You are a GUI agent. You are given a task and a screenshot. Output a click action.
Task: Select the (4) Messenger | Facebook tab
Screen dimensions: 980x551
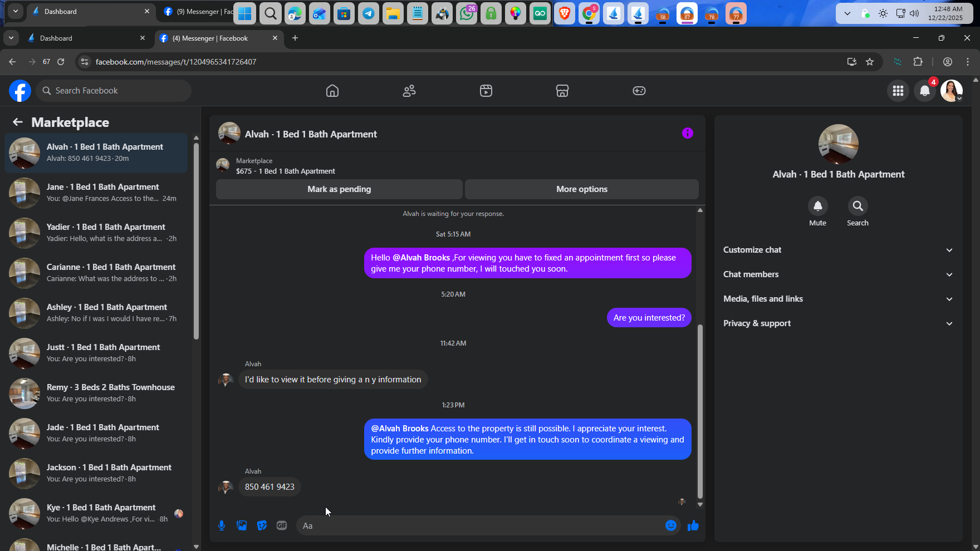tap(218, 38)
